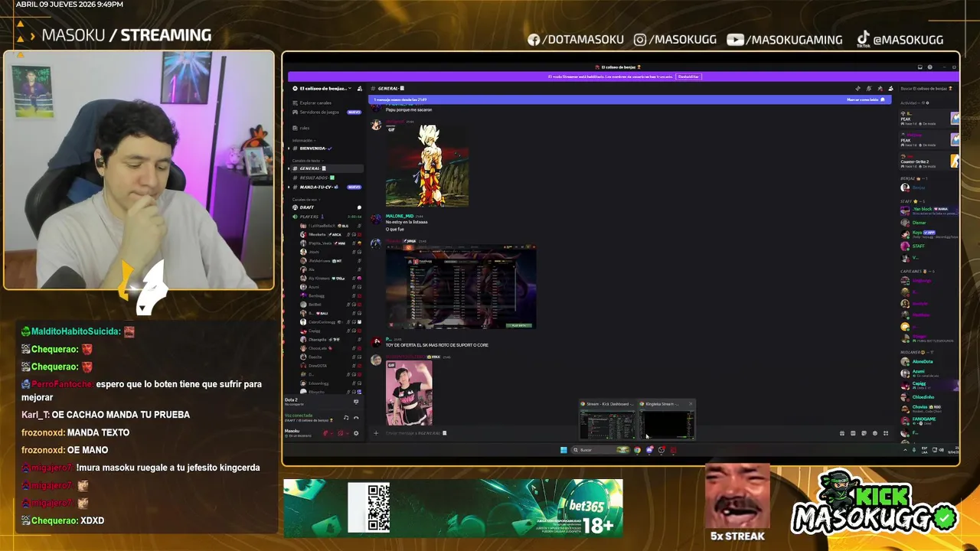Viewport: 980px width, 551px height.
Task: Open Discord user settings gear
Action: pos(356,433)
